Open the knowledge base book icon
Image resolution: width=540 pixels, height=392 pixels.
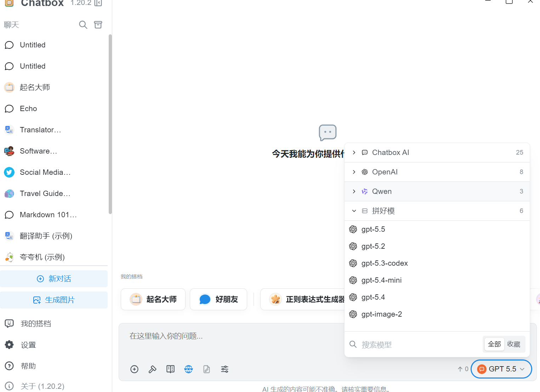pyautogui.click(x=171, y=369)
